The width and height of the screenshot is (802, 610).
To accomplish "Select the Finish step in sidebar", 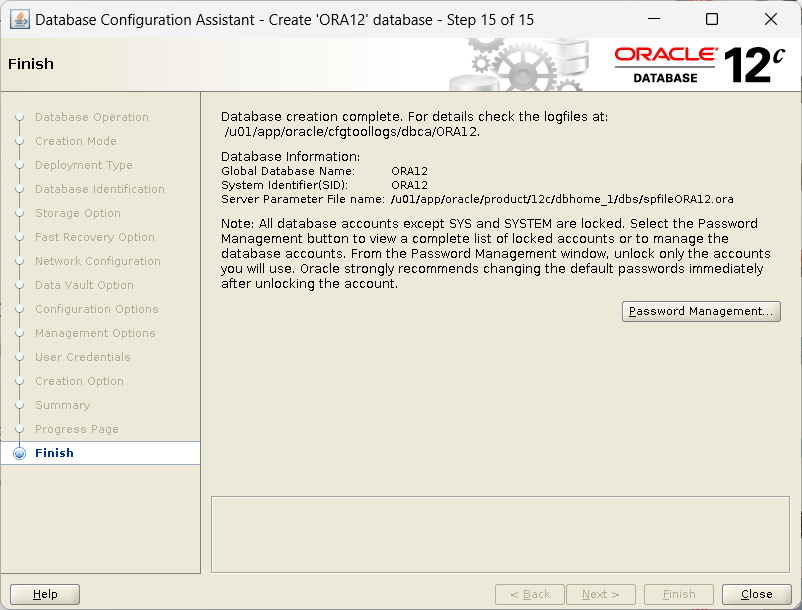I will click(x=101, y=453).
